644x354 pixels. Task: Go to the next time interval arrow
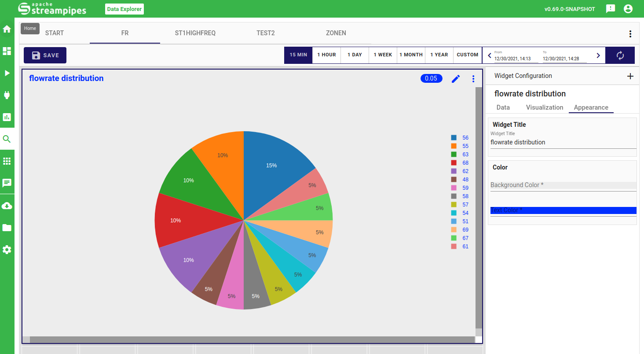point(598,55)
